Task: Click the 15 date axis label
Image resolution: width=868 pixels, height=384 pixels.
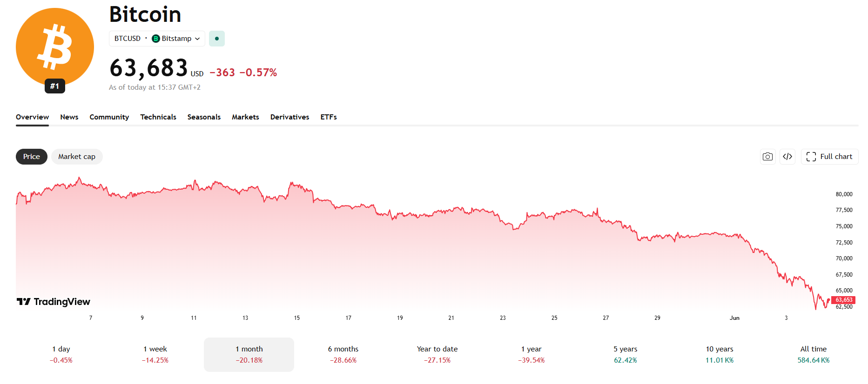Action: click(297, 318)
